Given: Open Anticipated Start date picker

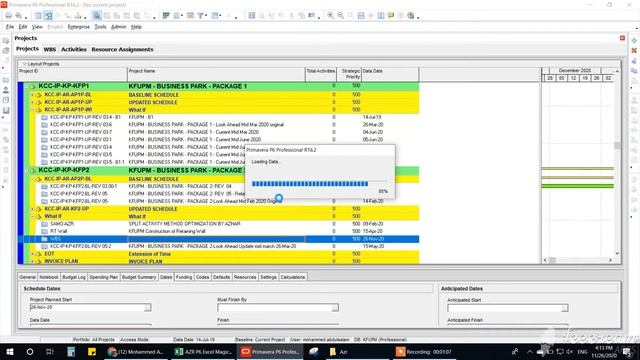Looking at the screenshot, I should pyautogui.click(x=564, y=308).
